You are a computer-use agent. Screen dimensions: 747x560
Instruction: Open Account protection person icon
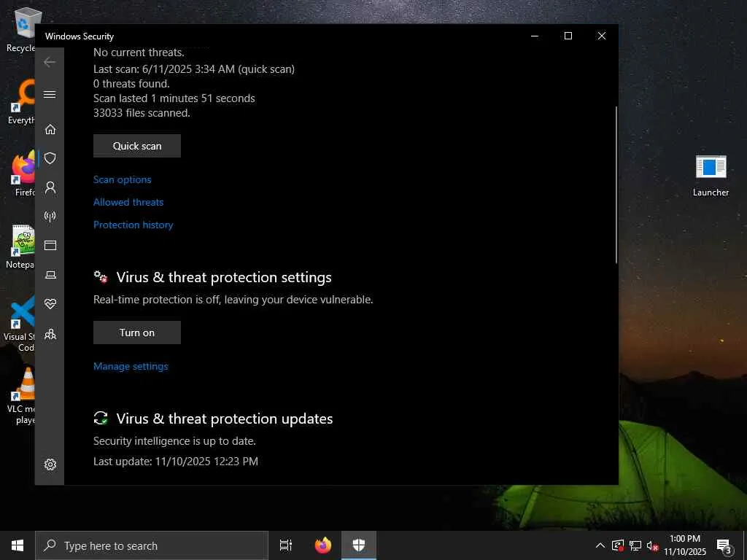[50, 187]
